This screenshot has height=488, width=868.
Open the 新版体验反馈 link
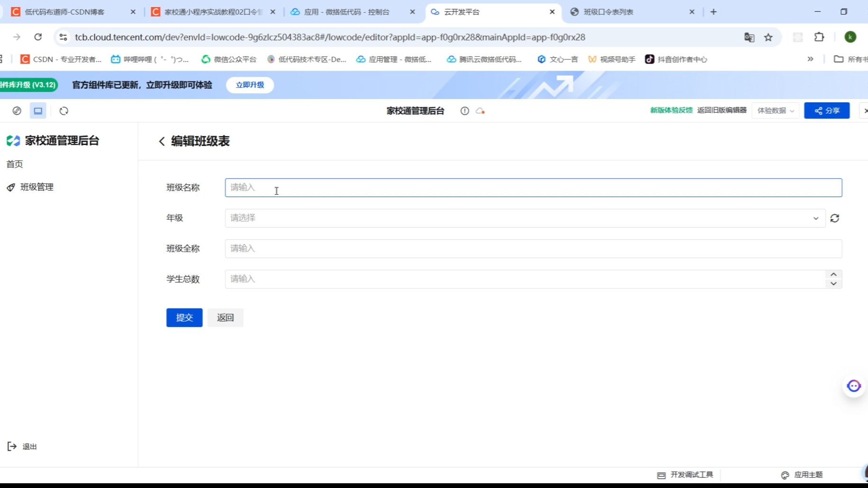pyautogui.click(x=671, y=110)
